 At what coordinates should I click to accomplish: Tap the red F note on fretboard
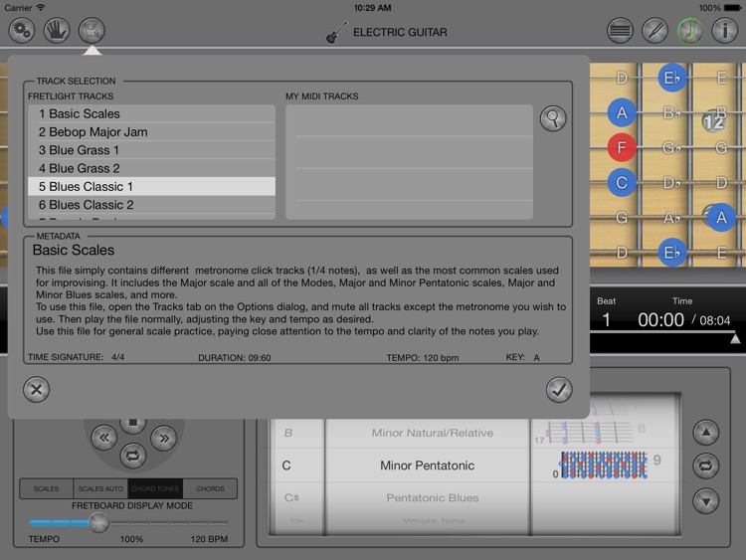point(622,147)
